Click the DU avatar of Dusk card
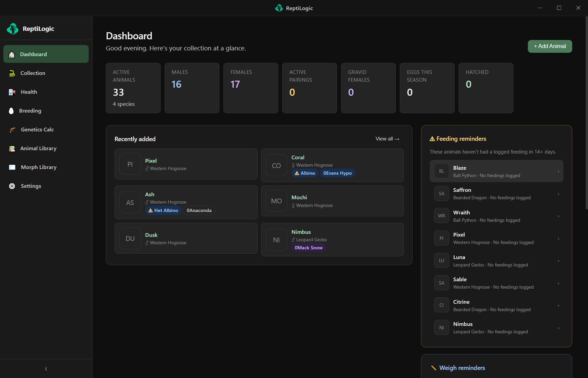Viewport: 588px width, 378px height. tap(130, 239)
